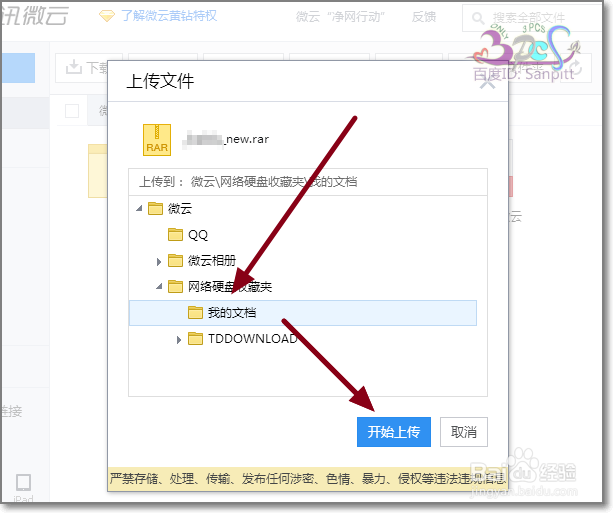This screenshot has width=613, height=513.
Task: Click the QQ folder icon
Action: [x=176, y=235]
